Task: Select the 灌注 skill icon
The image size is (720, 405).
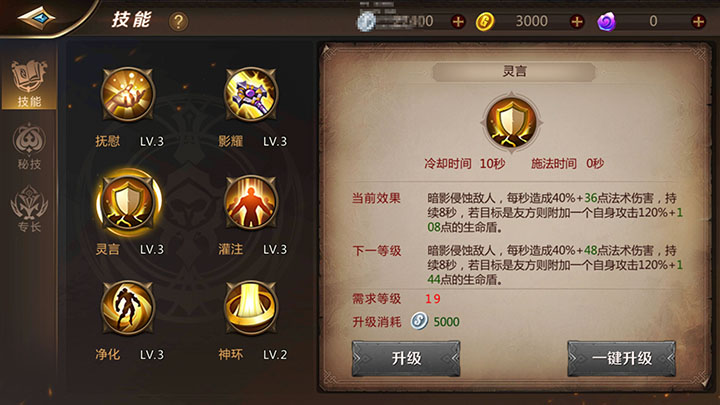Action: pos(251,202)
